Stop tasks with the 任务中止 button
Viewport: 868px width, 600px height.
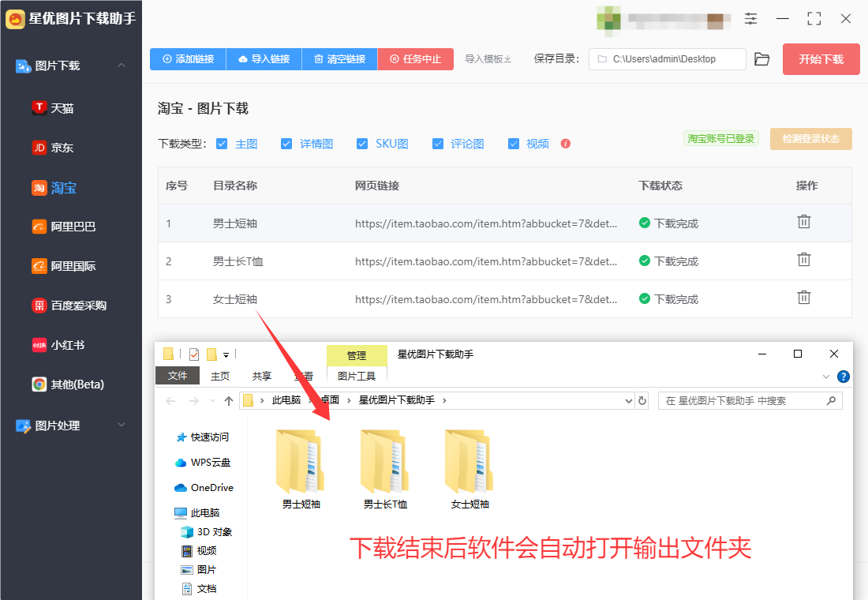(x=416, y=59)
